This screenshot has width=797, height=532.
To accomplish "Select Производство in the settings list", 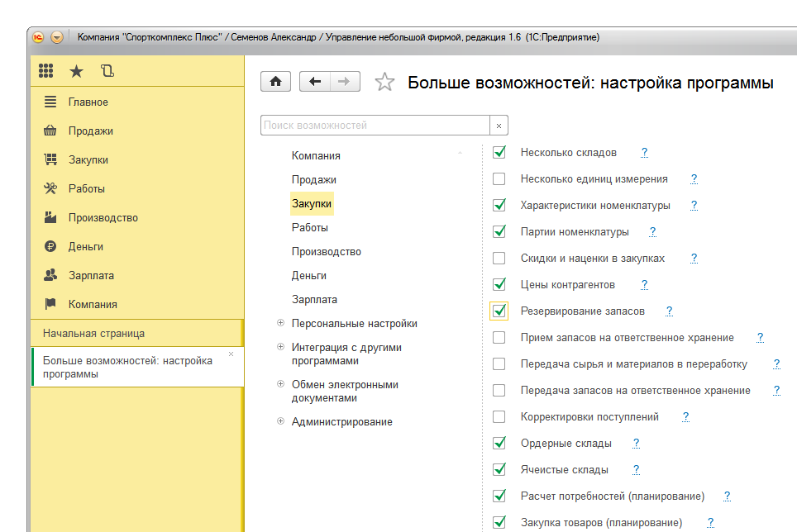I will 326,251.
